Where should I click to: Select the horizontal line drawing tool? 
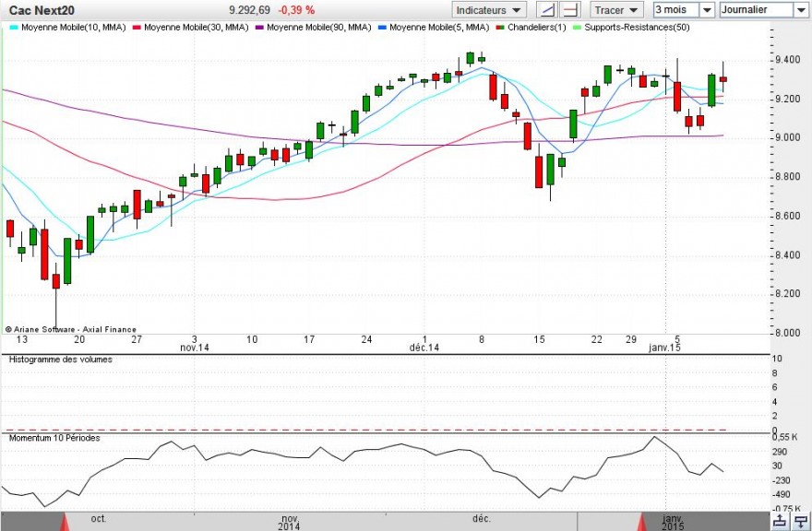[x=570, y=10]
